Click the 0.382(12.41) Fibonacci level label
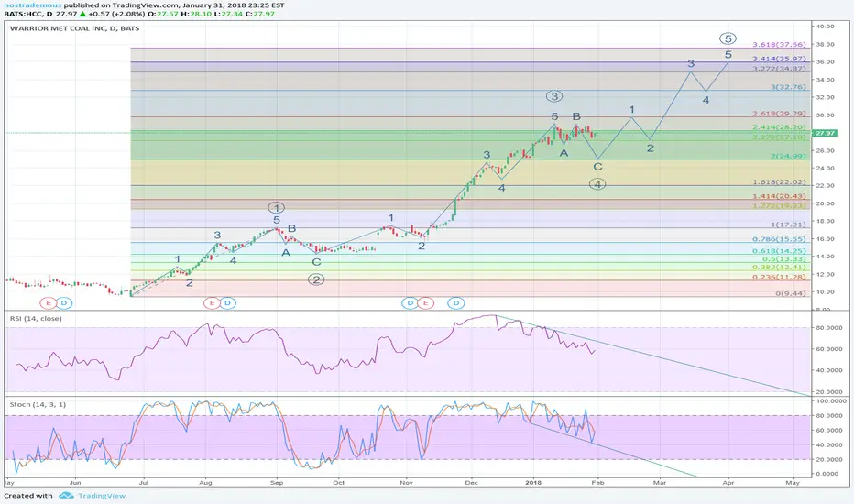The image size is (854, 504). click(x=779, y=268)
